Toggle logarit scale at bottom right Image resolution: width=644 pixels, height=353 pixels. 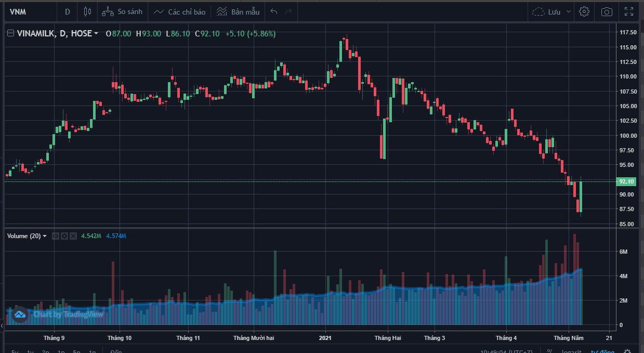click(x=572, y=350)
